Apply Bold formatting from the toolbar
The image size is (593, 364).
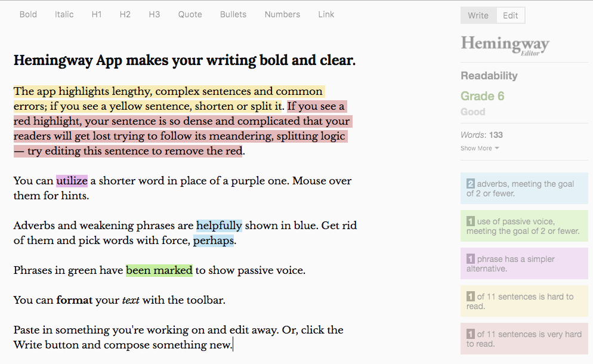click(28, 14)
